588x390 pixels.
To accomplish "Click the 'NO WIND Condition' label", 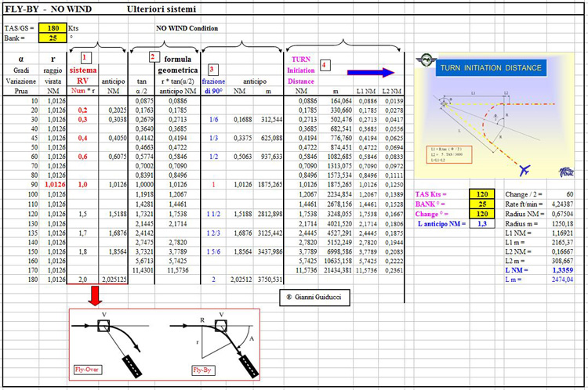I will [187, 28].
